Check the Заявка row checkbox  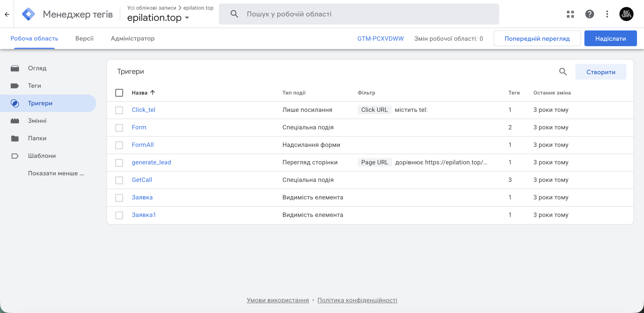click(119, 198)
